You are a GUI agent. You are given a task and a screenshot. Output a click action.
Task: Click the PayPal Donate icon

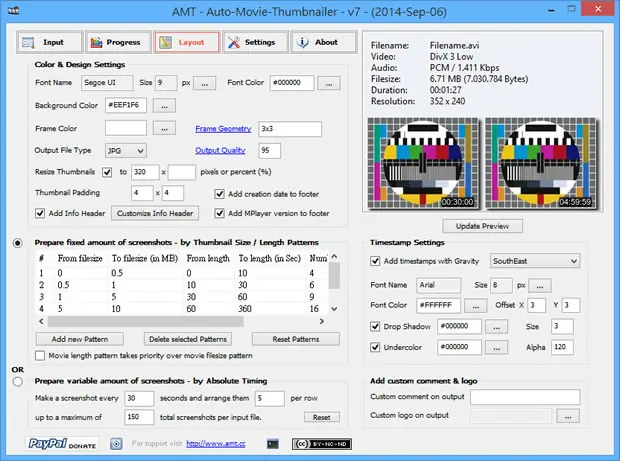click(62, 444)
